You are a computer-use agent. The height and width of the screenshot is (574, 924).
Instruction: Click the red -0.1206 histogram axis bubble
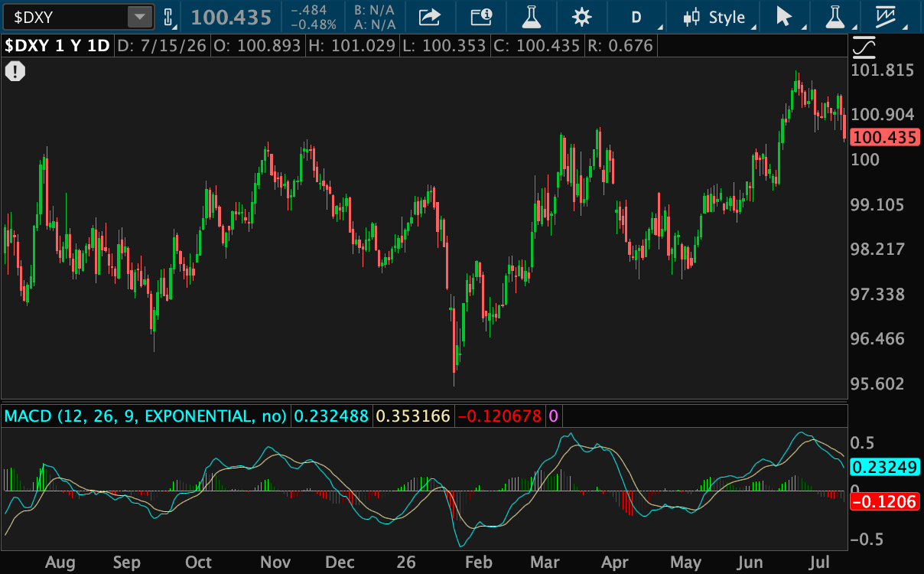pos(885,502)
